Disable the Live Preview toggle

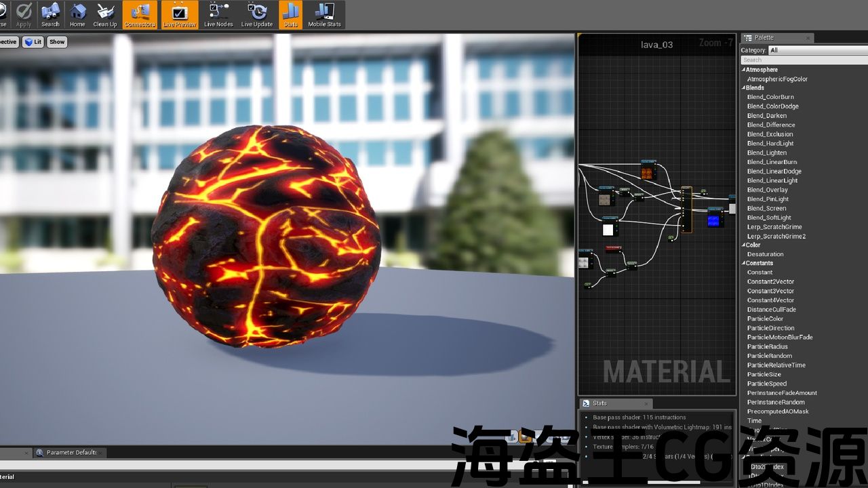click(x=179, y=15)
